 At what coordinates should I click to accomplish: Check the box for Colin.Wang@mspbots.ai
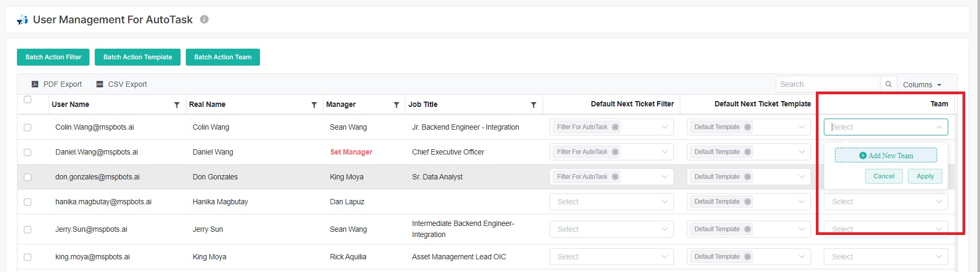28,128
